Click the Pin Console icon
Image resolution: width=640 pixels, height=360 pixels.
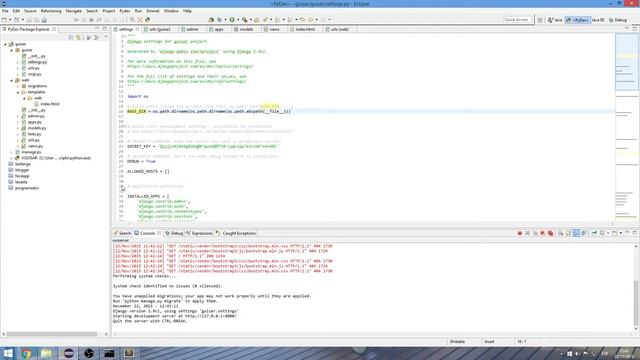point(594,233)
